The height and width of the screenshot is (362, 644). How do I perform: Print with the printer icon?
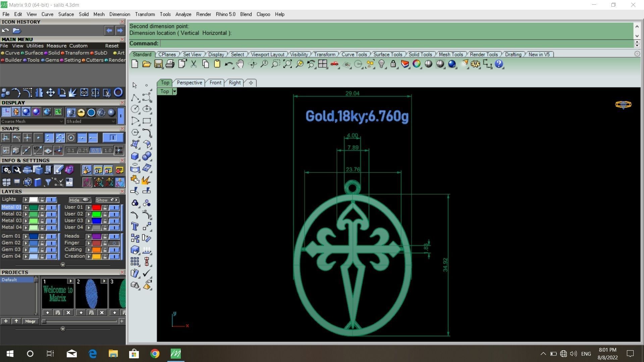(x=170, y=64)
